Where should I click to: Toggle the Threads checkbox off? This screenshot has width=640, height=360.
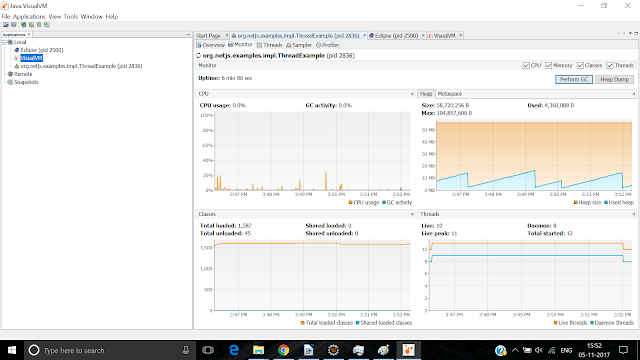[610, 65]
